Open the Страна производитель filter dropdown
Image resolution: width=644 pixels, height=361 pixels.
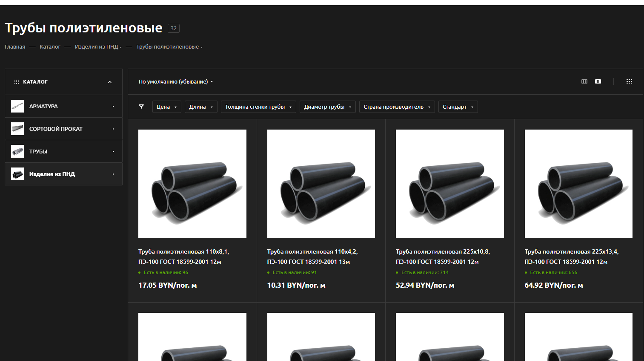click(x=397, y=107)
